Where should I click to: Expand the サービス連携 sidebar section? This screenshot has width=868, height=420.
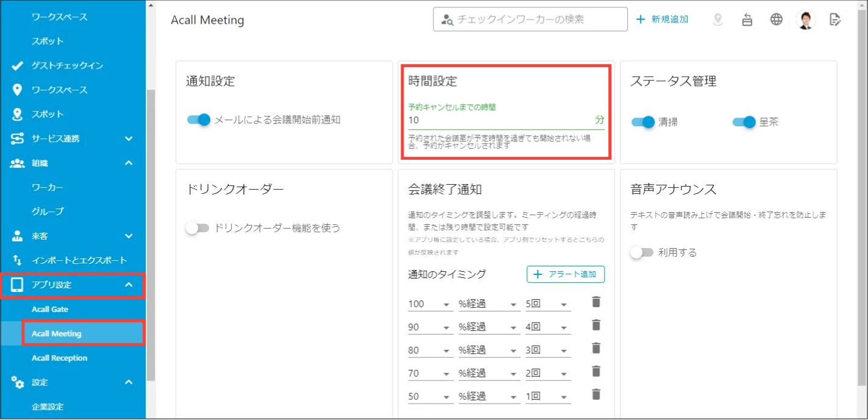point(129,138)
